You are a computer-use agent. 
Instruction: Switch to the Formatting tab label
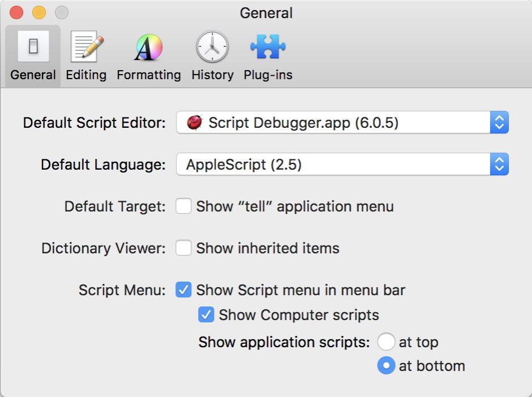click(148, 75)
